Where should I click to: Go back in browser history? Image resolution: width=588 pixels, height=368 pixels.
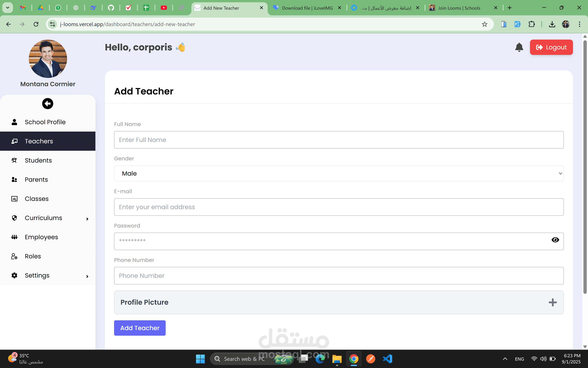click(x=9, y=24)
